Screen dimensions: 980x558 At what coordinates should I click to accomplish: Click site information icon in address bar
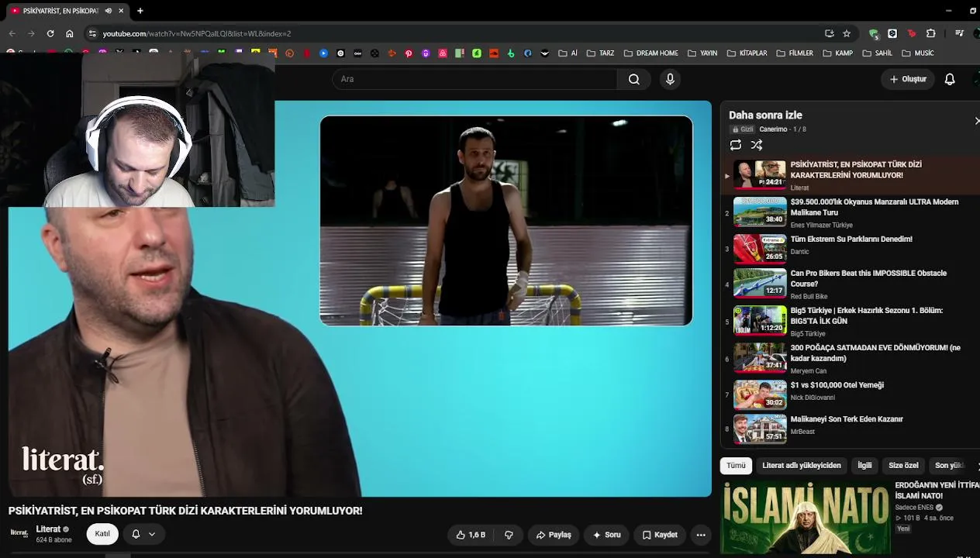[x=92, y=33]
